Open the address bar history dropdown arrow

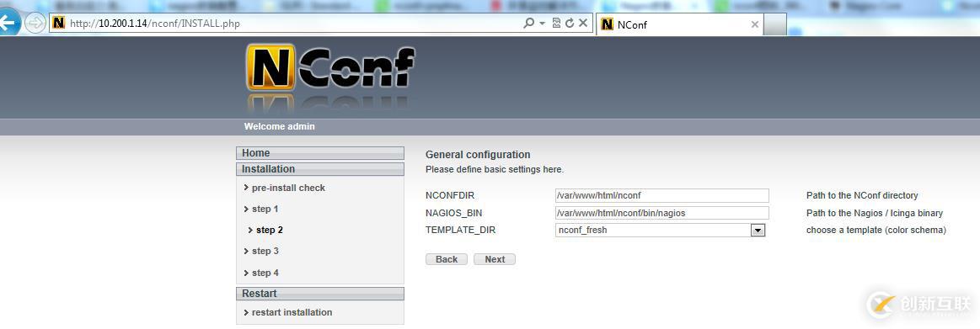coord(542,23)
